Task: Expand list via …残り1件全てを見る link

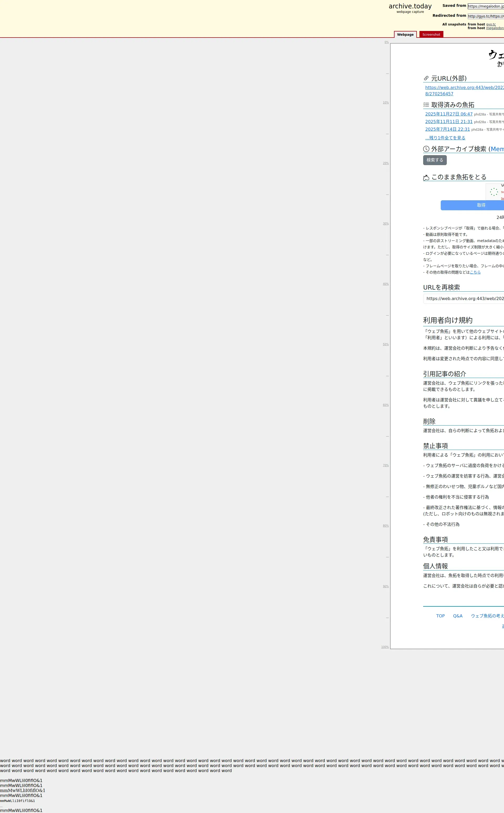Action: [x=445, y=138]
